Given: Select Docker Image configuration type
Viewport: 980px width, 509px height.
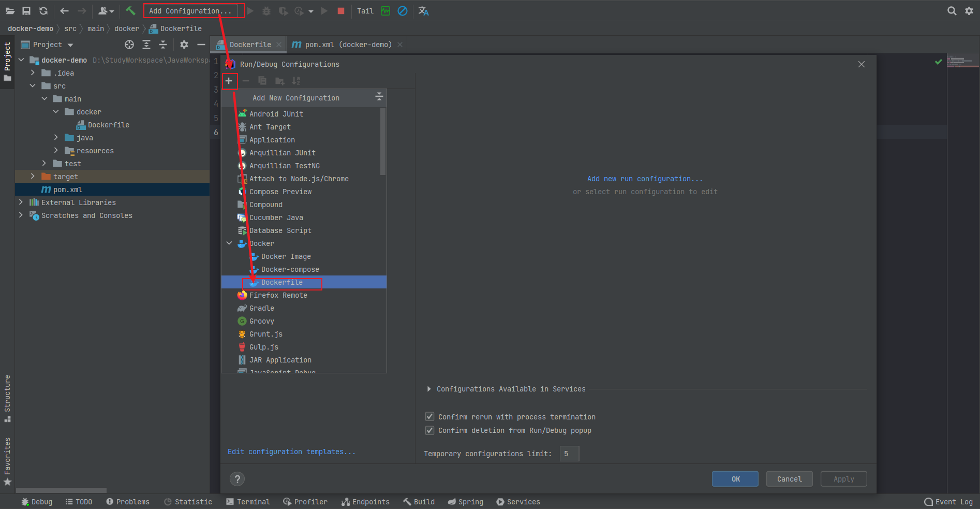Looking at the screenshot, I should point(304,256).
